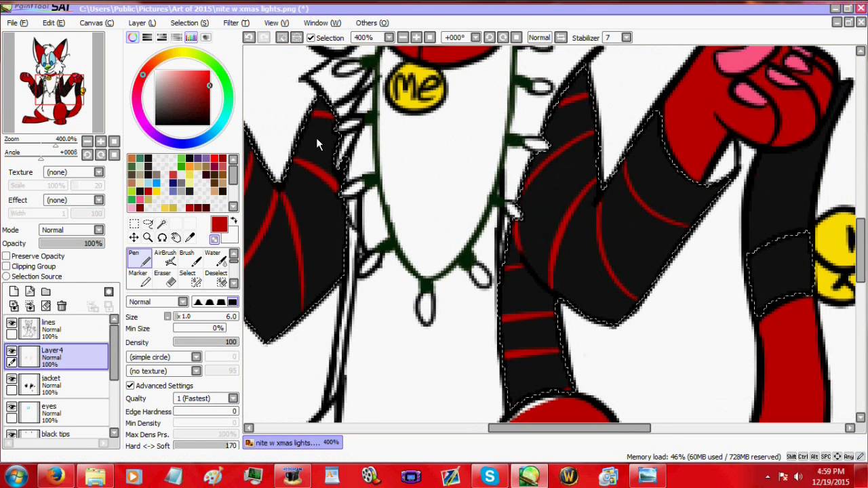Click the brush Density slider
This screenshot has height=488, width=868.
205,342
